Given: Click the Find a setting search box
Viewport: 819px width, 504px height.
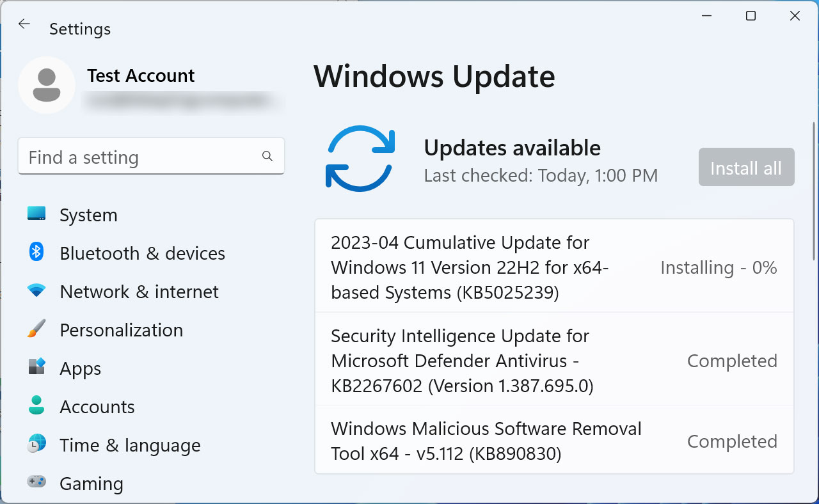Looking at the screenshot, I should coord(151,157).
